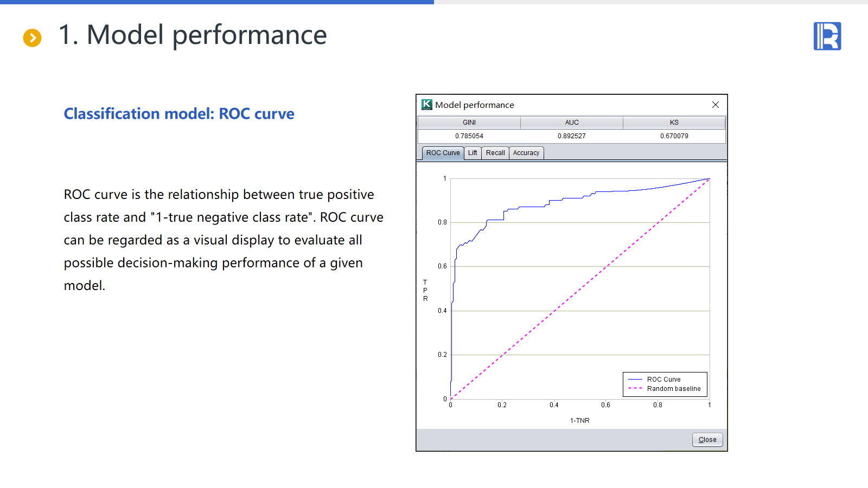
Task: Select the KS value 0.670079 cell
Action: (x=674, y=136)
